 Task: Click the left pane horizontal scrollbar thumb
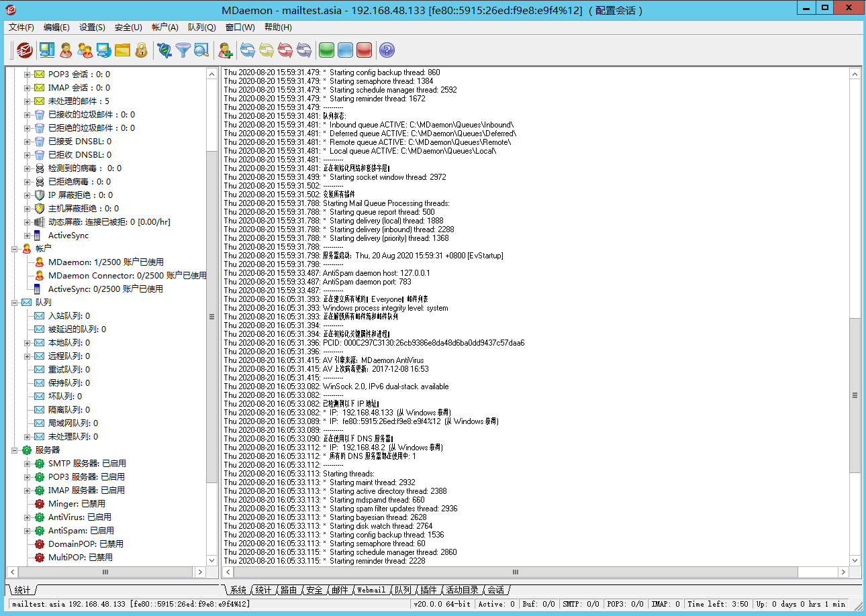[105, 572]
